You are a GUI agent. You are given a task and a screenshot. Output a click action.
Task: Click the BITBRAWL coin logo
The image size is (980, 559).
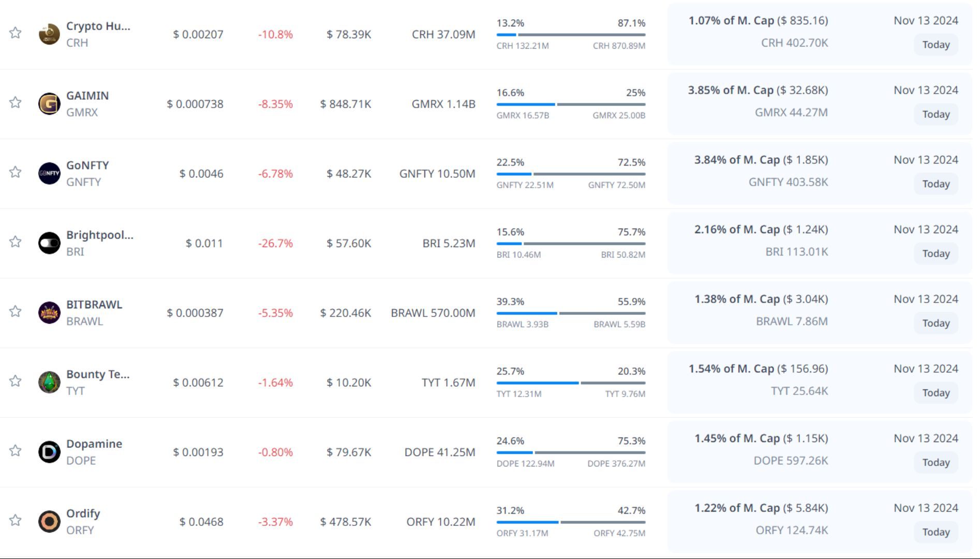(49, 312)
